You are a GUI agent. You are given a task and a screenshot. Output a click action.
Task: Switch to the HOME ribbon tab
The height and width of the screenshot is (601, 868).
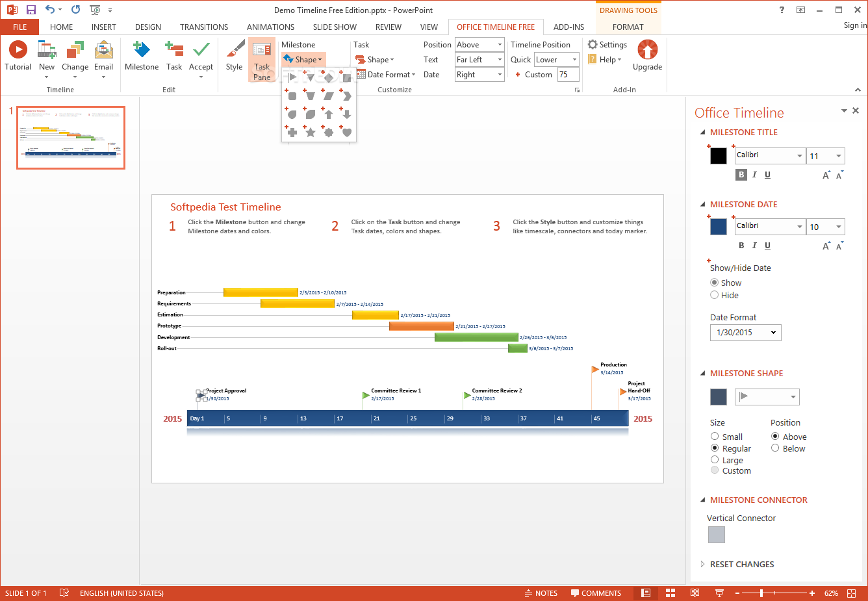(x=61, y=27)
